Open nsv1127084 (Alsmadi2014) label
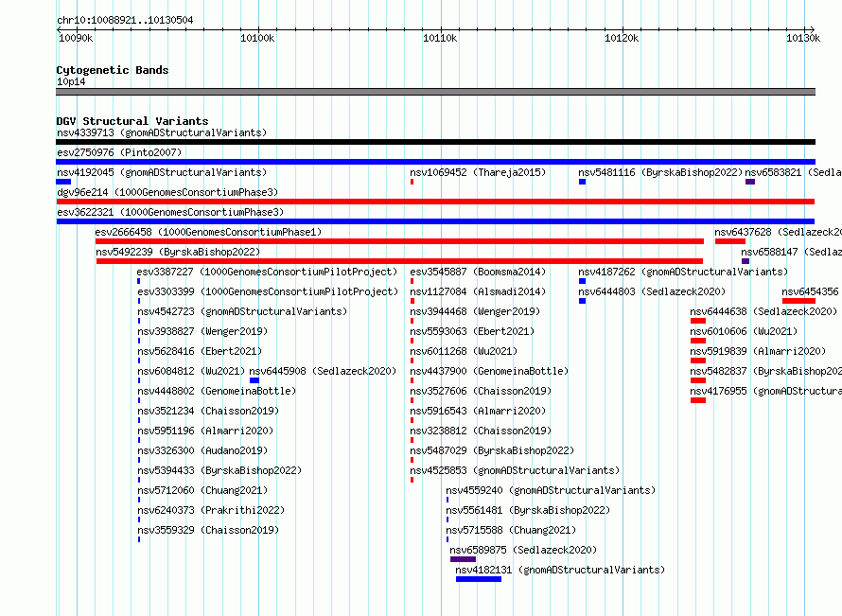 478,291
